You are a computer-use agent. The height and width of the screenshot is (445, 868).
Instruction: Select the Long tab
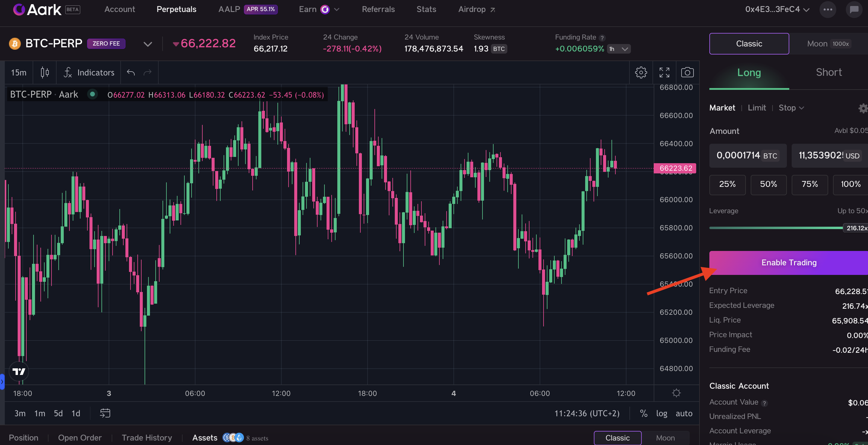pyautogui.click(x=749, y=72)
